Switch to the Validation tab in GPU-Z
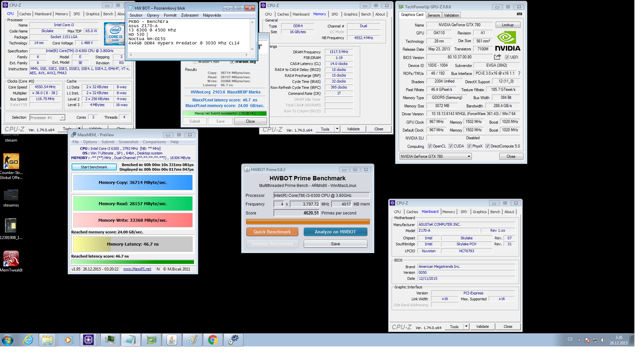Viewport: 644px width, 358px height. [x=451, y=15]
